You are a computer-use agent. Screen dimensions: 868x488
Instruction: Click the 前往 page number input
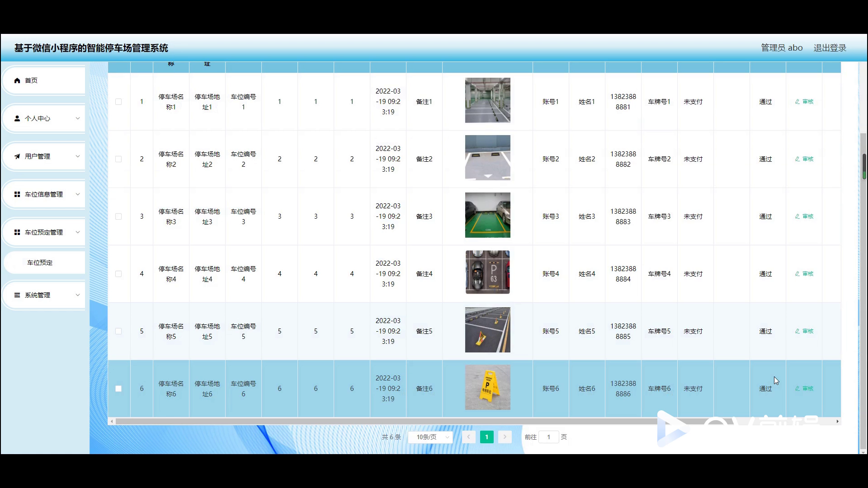pyautogui.click(x=548, y=437)
